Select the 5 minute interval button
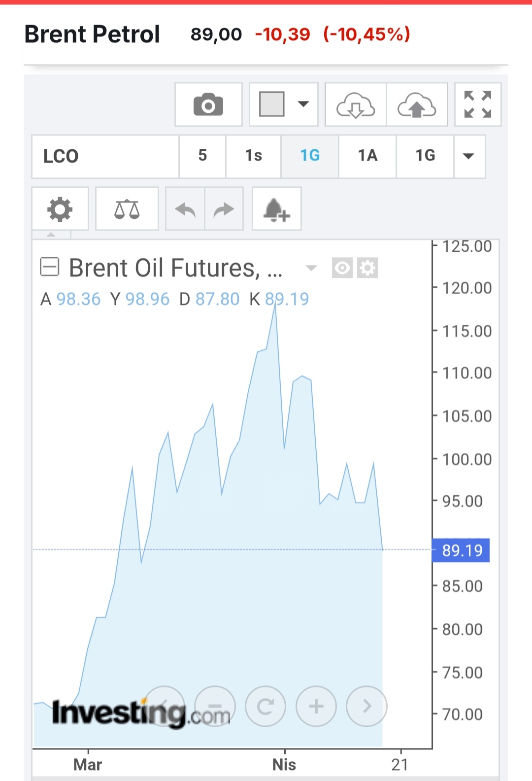Image resolution: width=532 pixels, height=781 pixels. coord(202,156)
